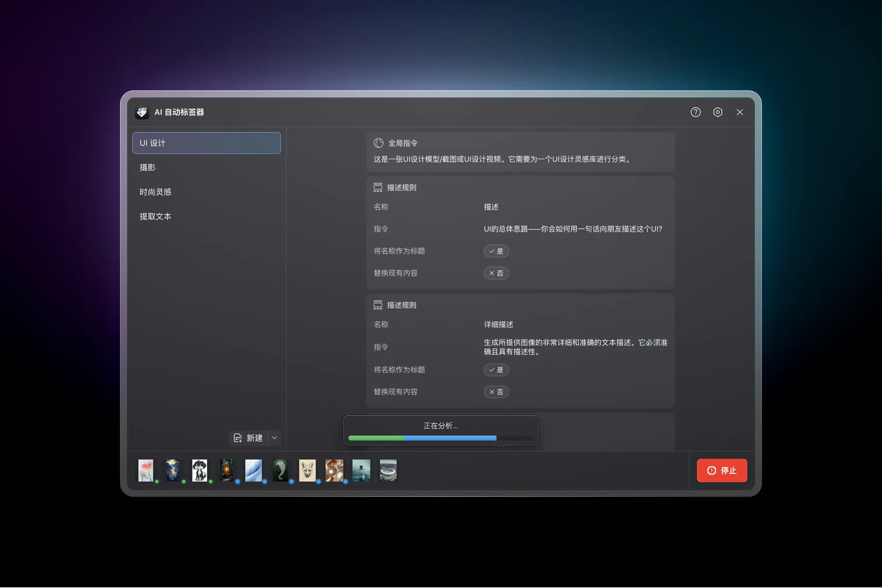The height and width of the screenshot is (588, 882).
Task: Select the puppy image thumbnail
Action: [x=200, y=470]
